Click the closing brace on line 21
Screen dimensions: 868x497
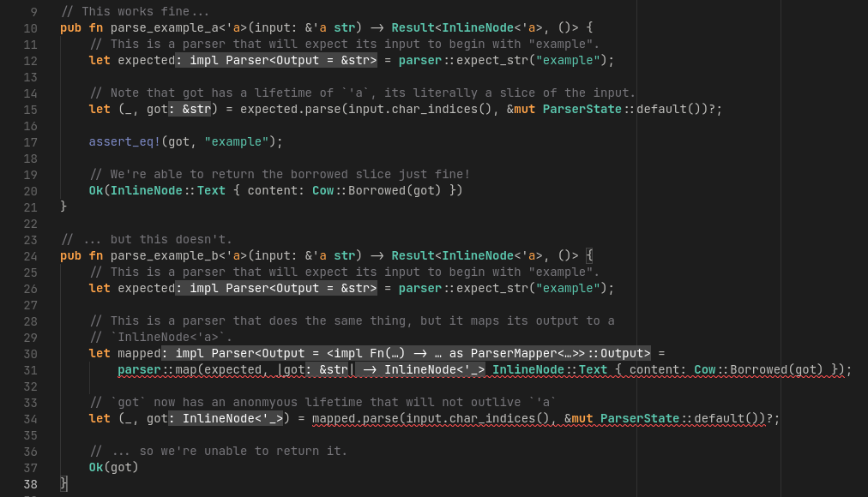click(x=63, y=207)
